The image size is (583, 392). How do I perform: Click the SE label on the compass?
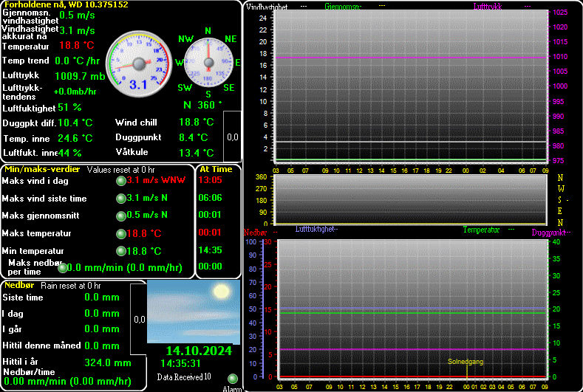point(229,88)
